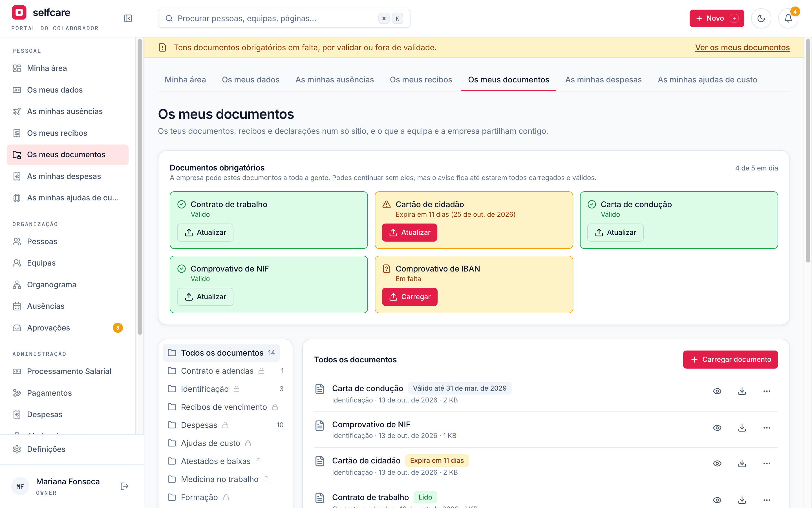812x508 pixels.
Task: Click Carregar on Comprovativo de IBAN card
Action: (x=409, y=297)
